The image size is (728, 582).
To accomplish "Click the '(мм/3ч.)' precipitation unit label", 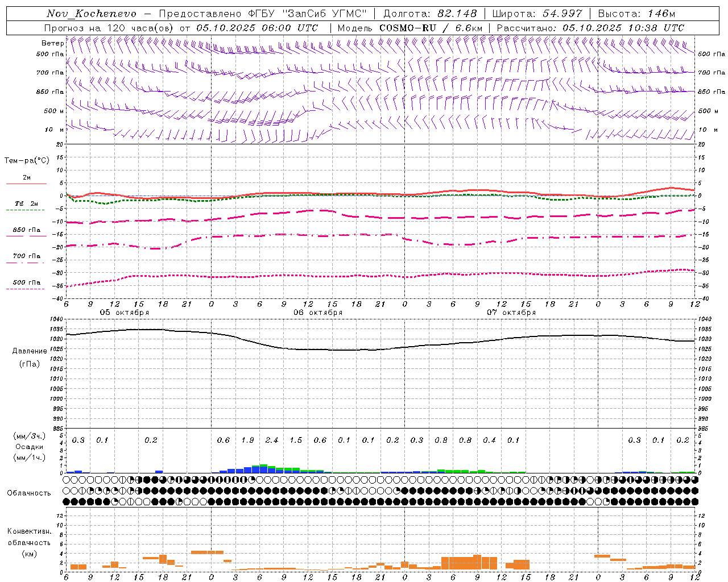I will click(29, 436).
